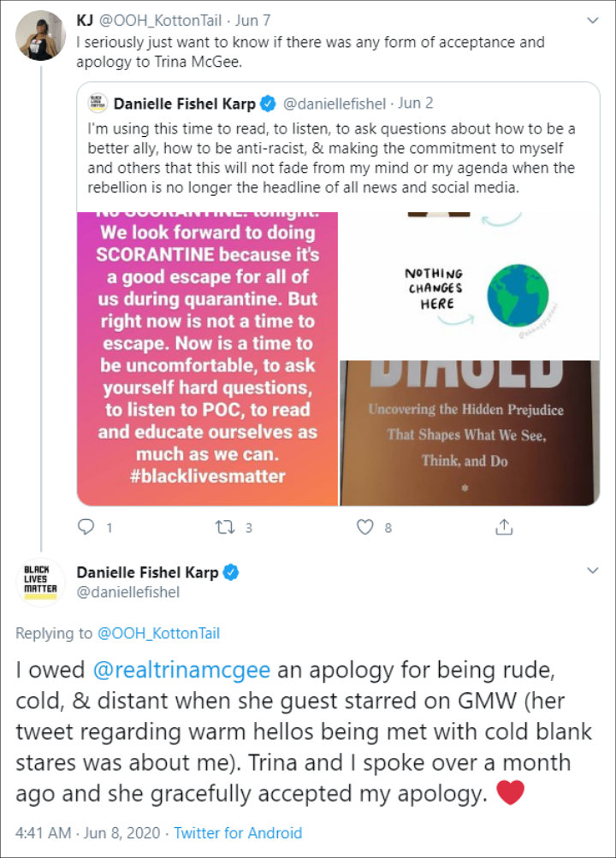The width and height of the screenshot is (616, 858).
Task: Click the reply speech bubble icon
Action: [86, 527]
